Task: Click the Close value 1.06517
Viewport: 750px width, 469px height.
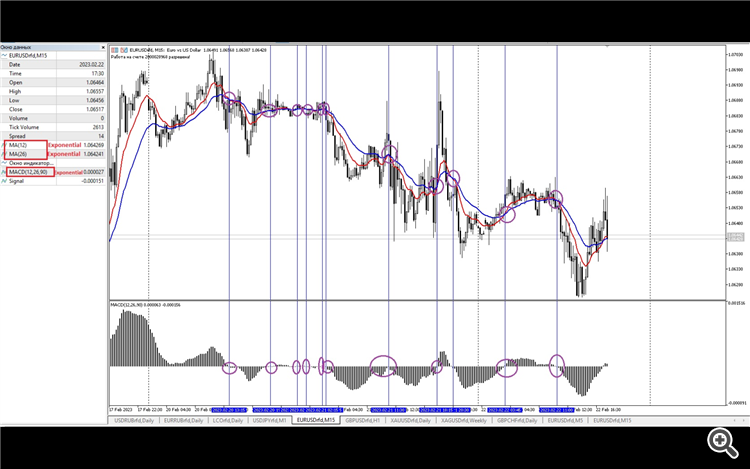Action: pyautogui.click(x=95, y=109)
